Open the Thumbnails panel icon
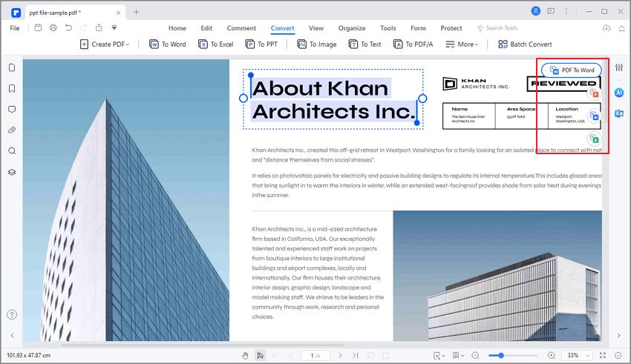This screenshot has height=364, width=631. (x=12, y=67)
